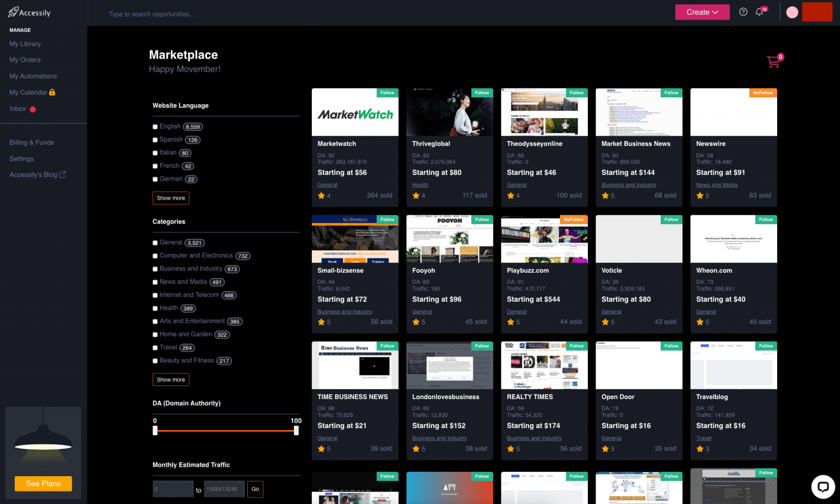This screenshot has height=504, width=840.
Task: Click the lock icon beside My Calendar
Action: 52,92
